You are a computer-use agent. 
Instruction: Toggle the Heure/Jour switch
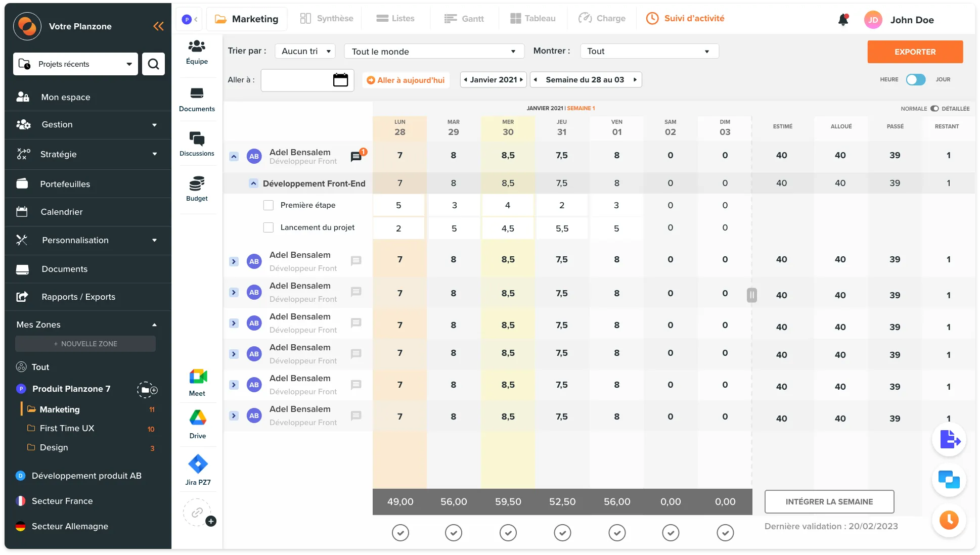915,79
